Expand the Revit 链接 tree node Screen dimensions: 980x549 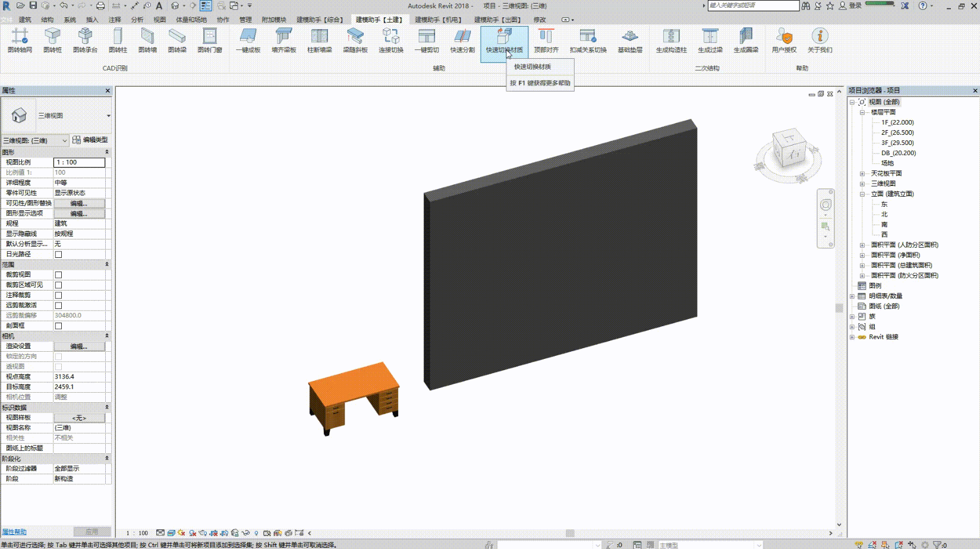tap(852, 337)
